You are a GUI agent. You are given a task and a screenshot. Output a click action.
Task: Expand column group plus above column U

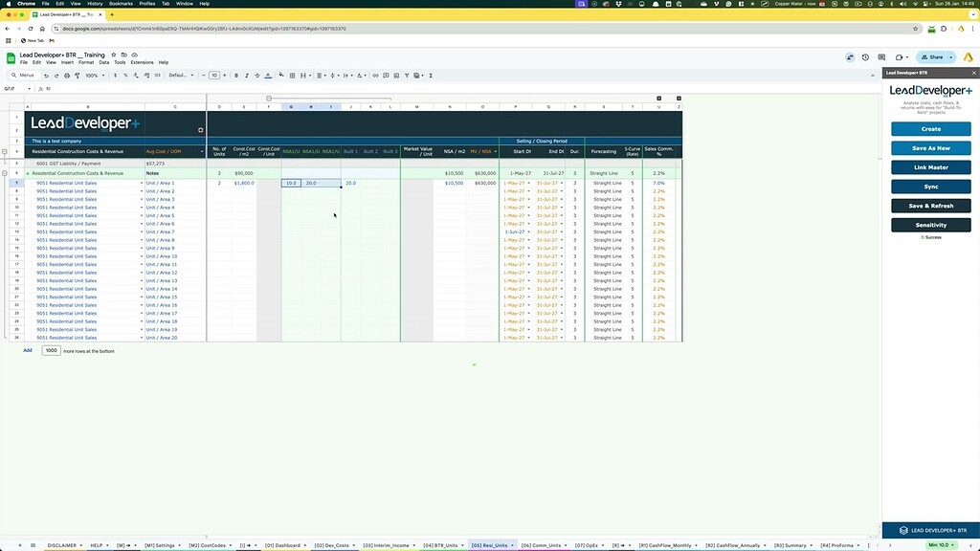click(x=658, y=98)
